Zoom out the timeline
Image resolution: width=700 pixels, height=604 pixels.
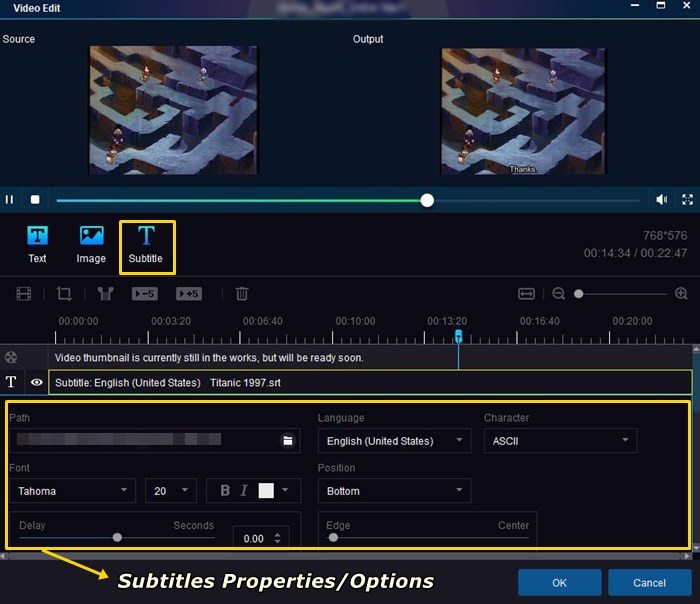coord(558,294)
